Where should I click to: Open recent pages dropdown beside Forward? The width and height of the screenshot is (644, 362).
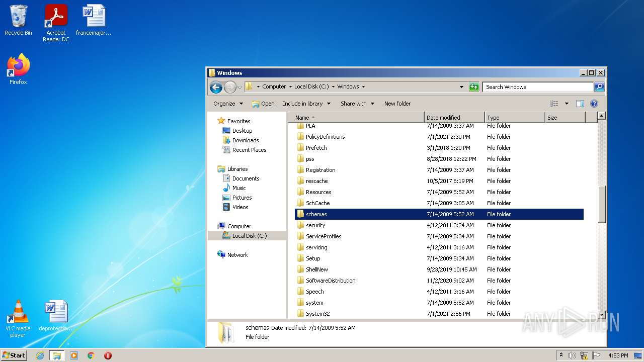point(239,87)
